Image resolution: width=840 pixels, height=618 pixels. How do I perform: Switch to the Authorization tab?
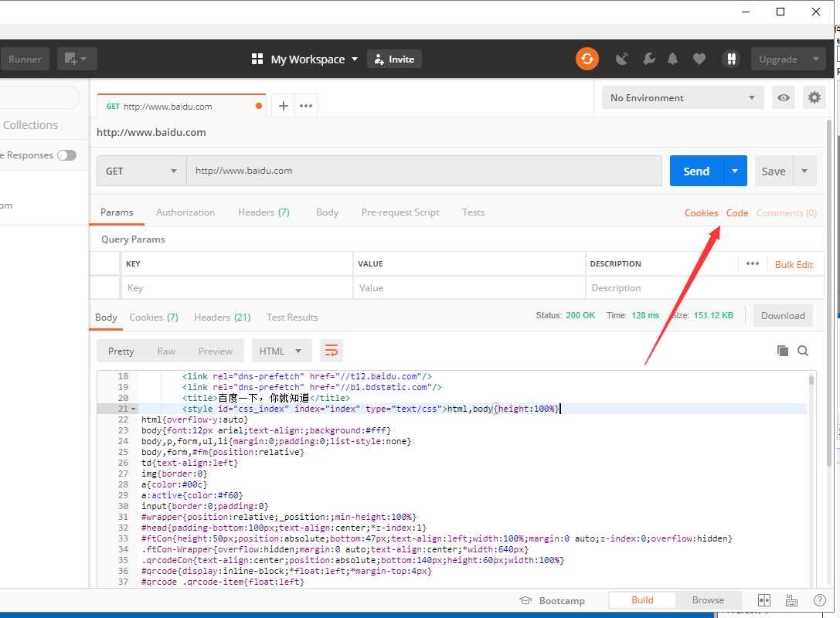185,212
